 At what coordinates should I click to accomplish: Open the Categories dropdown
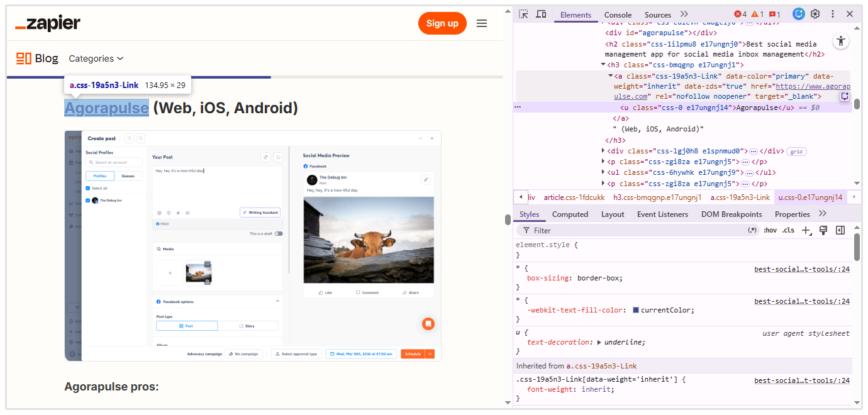point(96,58)
